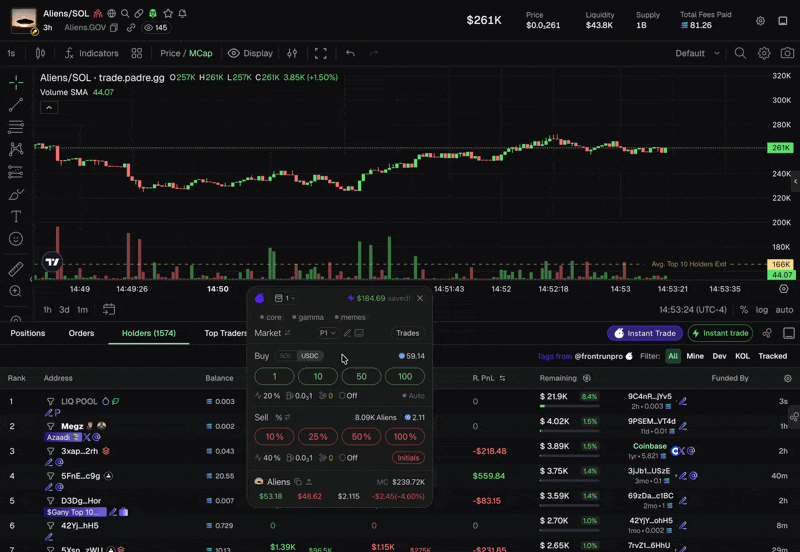Screen dimensions: 800x552
Task: Select the trend line drawing tool
Action: coord(16,105)
